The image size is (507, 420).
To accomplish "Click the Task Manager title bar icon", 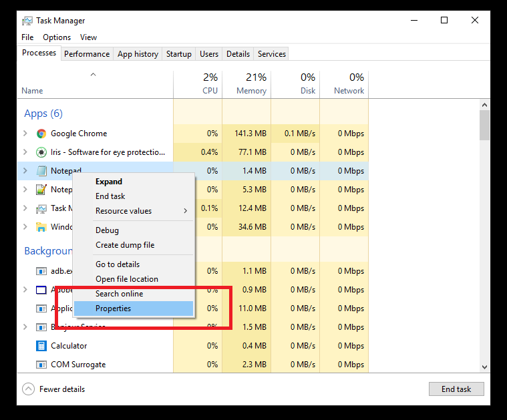I will click(x=27, y=21).
